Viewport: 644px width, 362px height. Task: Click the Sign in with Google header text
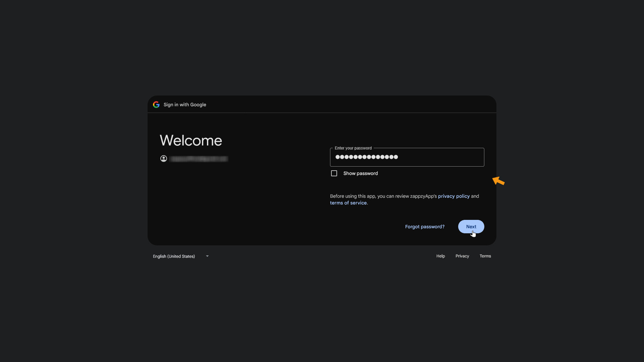point(185,105)
